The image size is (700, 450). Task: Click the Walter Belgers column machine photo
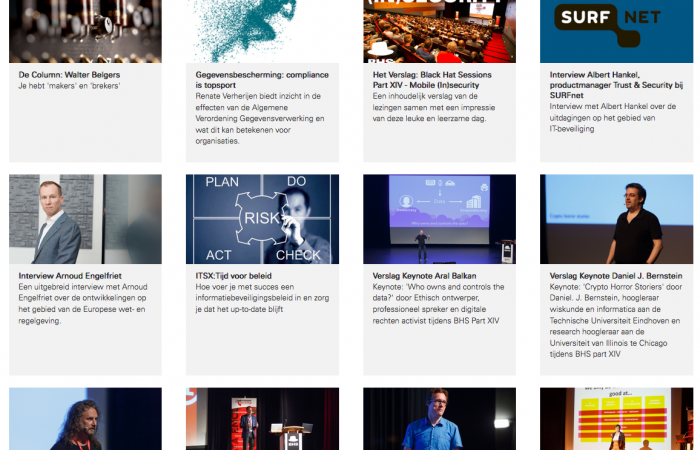tap(85, 31)
